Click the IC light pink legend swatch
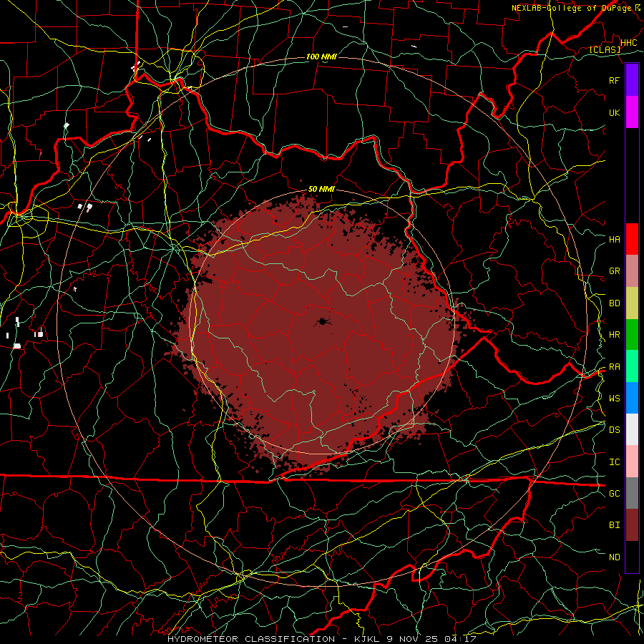Viewport: 644px width, 644px height. [x=632, y=462]
